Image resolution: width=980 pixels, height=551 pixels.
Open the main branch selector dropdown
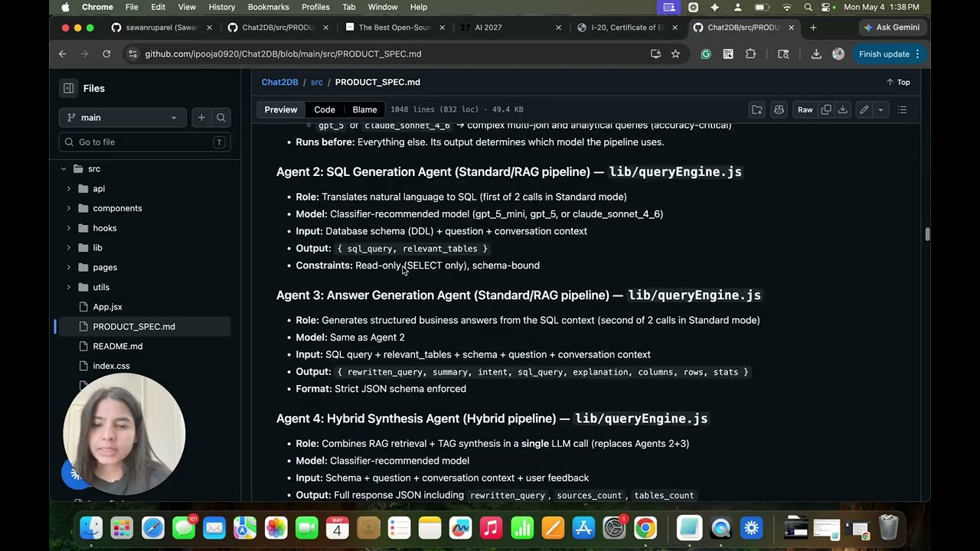(122, 117)
